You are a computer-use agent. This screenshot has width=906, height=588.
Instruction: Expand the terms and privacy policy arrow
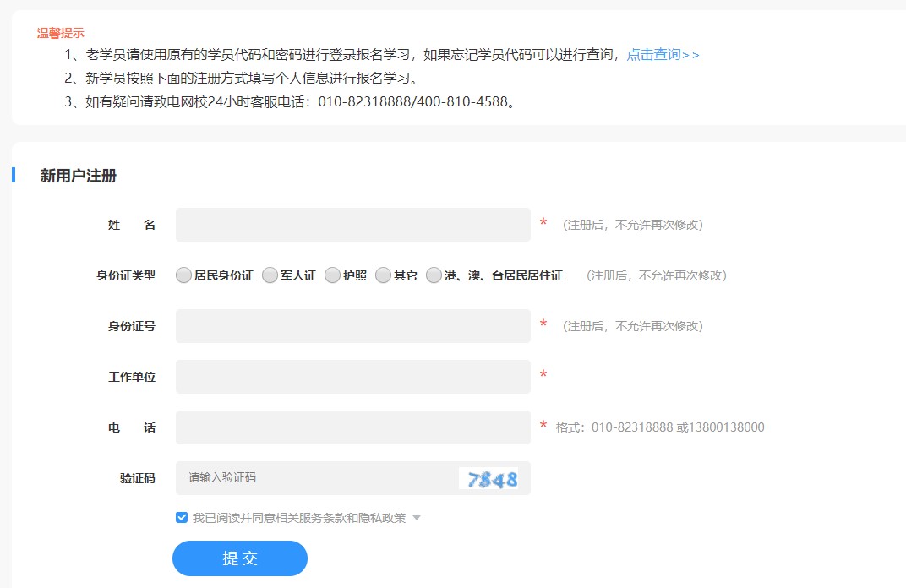coord(417,518)
